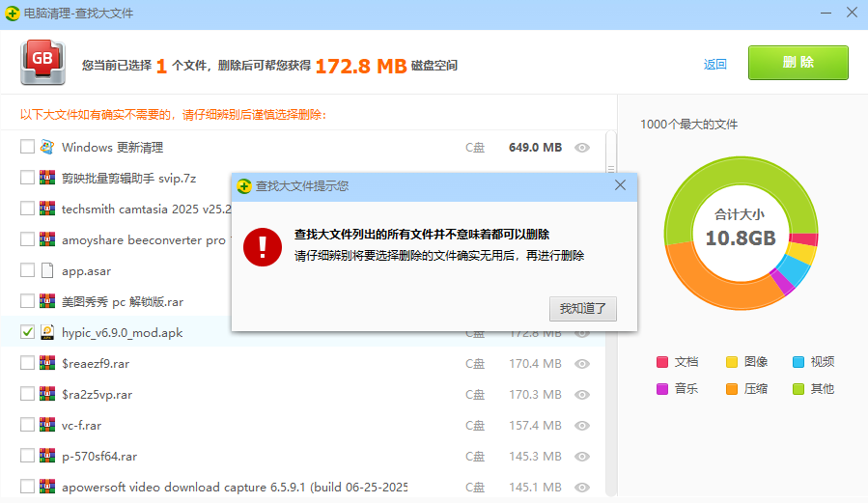Click the green 其他 legend swatch
The image size is (868, 503).
coord(798,389)
